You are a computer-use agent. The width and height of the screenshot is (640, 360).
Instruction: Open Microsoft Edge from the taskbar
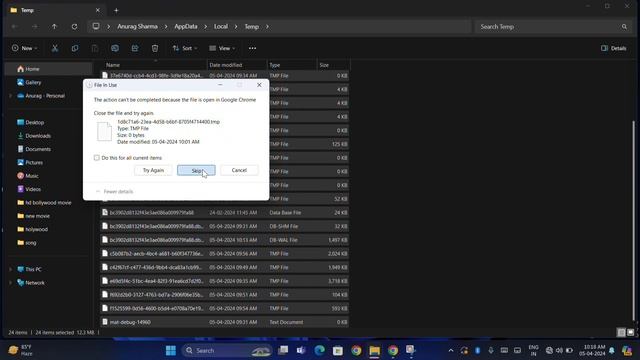(x=320, y=350)
